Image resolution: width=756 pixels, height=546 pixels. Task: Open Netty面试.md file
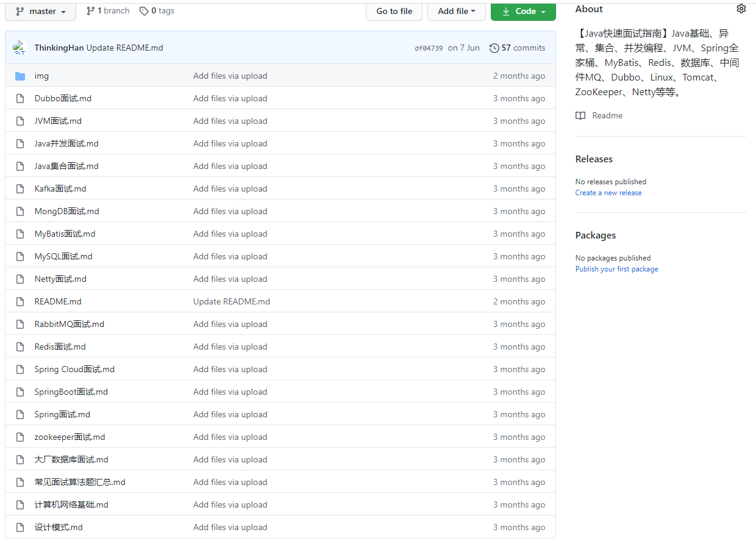coord(60,279)
